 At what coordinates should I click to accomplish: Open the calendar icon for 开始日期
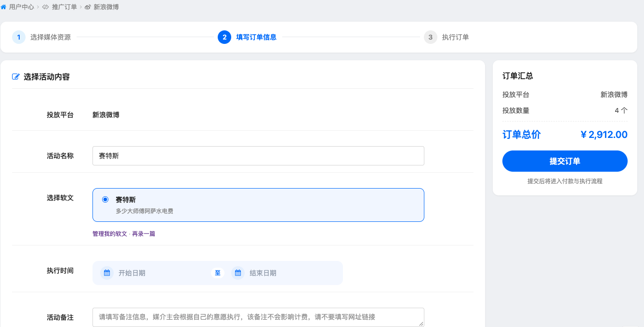coord(107,273)
